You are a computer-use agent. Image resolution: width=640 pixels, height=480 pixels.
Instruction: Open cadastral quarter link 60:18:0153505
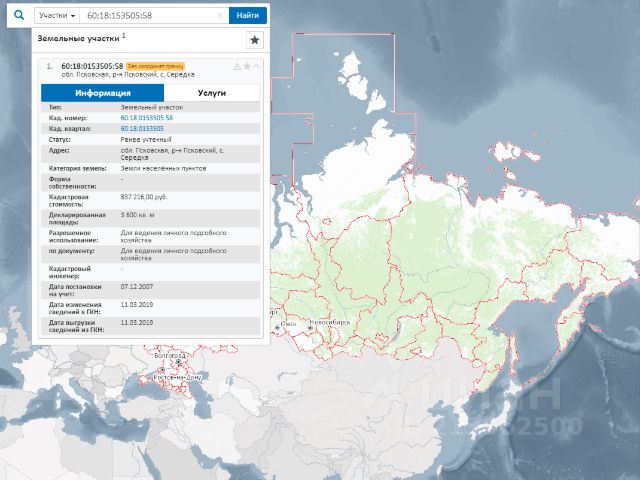pyautogui.click(x=142, y=129)
